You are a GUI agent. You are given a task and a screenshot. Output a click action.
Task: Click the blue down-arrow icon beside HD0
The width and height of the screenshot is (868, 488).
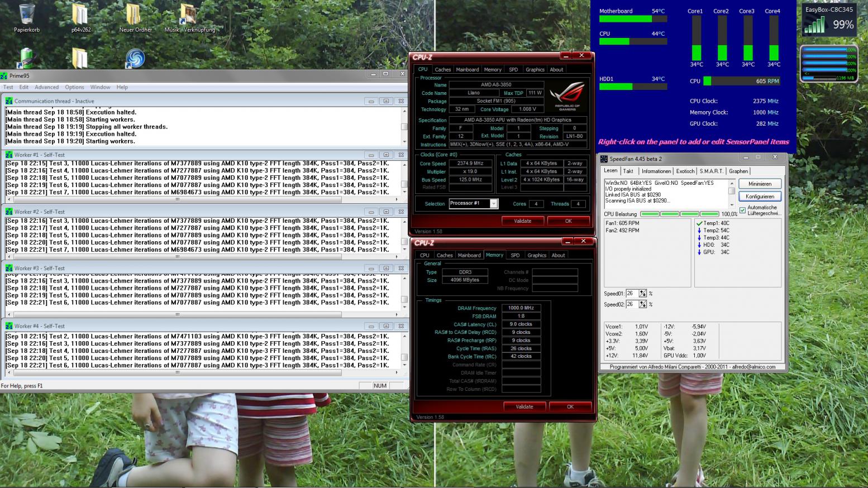(x=699, y=245)
